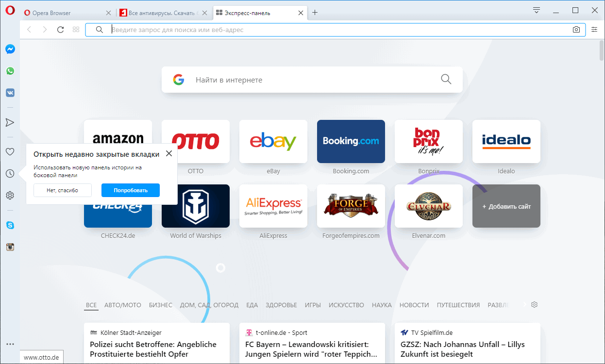Open Bonprix speed dial tile
The width and height of the screenshot is (605, 364).
click(429, 141)
